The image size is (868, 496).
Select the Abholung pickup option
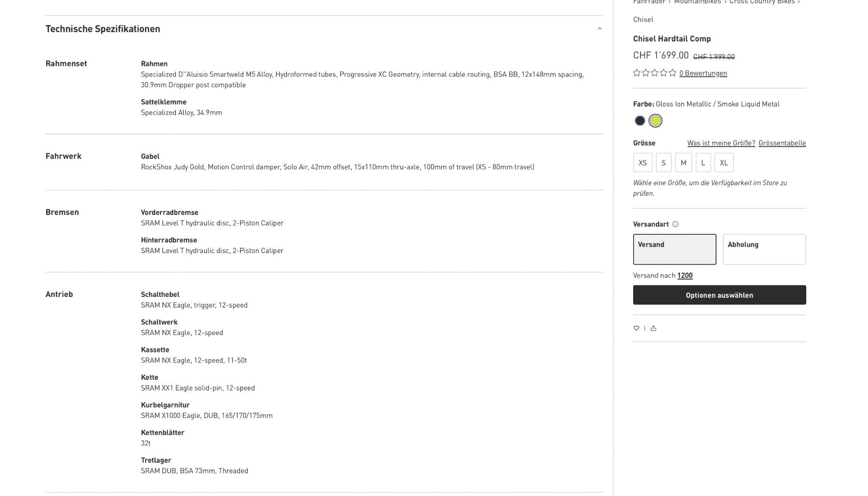(x=764, y=249)
